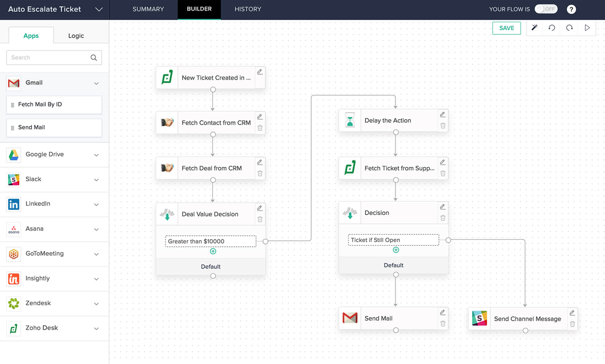Switch to the Logic tab

coord(76,36)
